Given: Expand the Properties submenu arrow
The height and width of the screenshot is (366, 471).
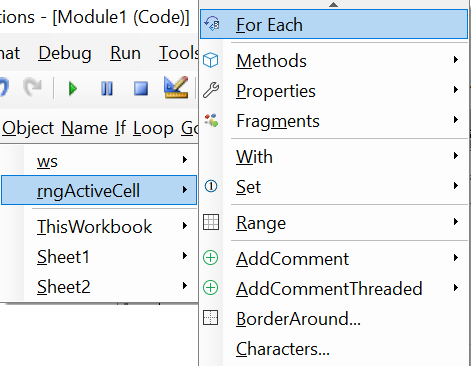Looking at the screenshot, I should (456, 90).
